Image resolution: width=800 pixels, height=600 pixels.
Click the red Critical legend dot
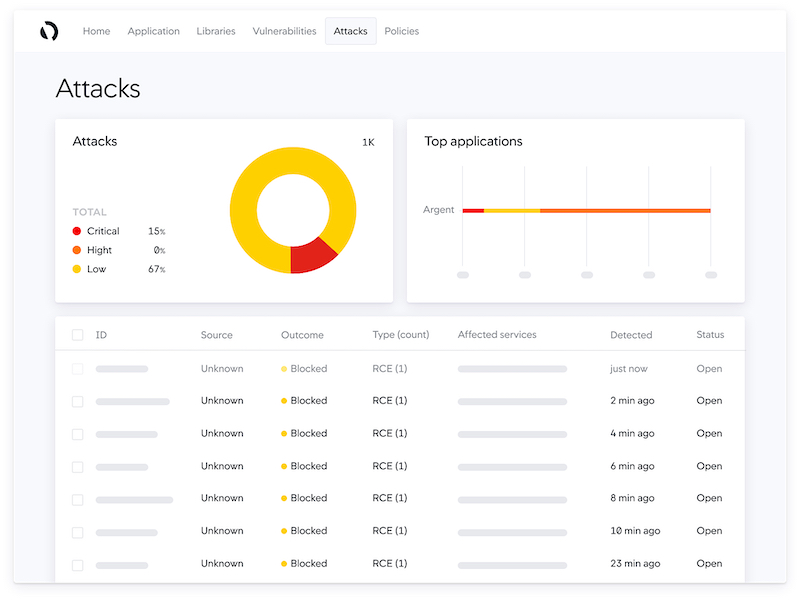point(77,231)
